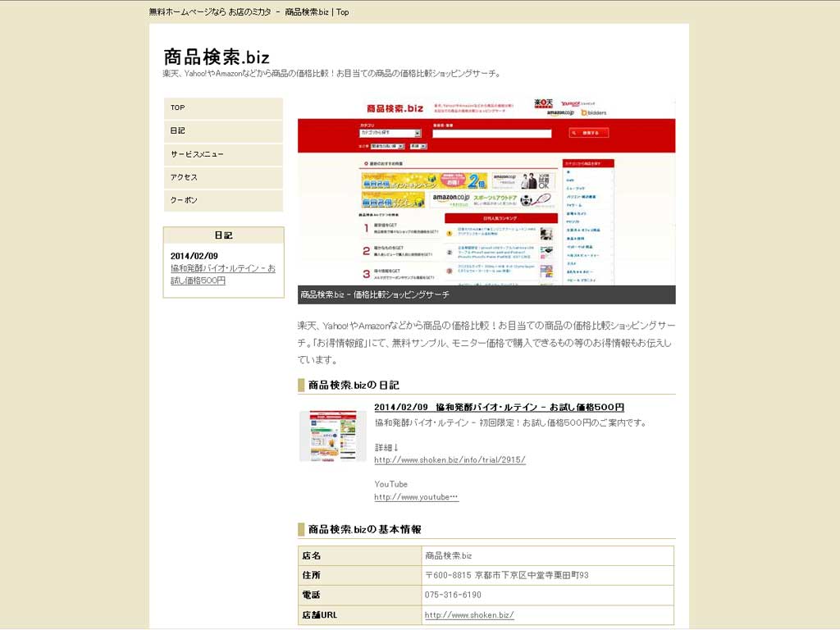Screen dimensions: 840x630
Task: Open the クーポン menu item
Action: (223, 200)
